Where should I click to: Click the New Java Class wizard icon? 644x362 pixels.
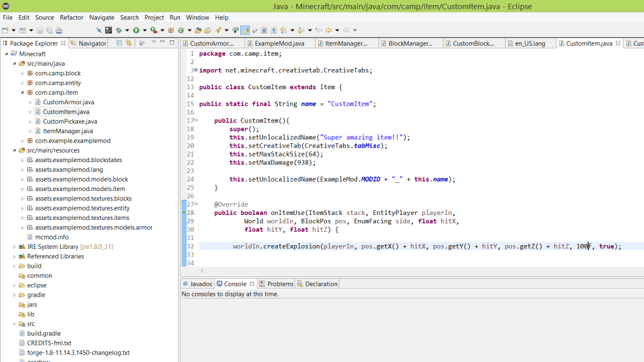coord(181,30)
